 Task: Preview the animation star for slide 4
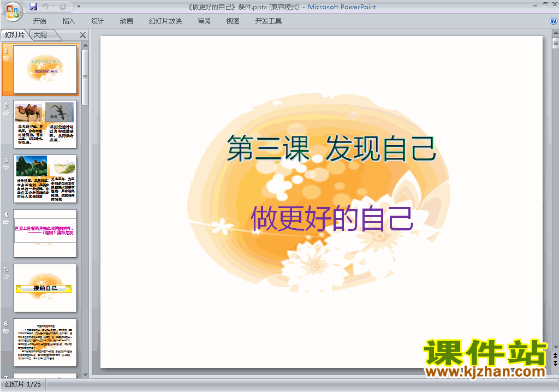6,222
